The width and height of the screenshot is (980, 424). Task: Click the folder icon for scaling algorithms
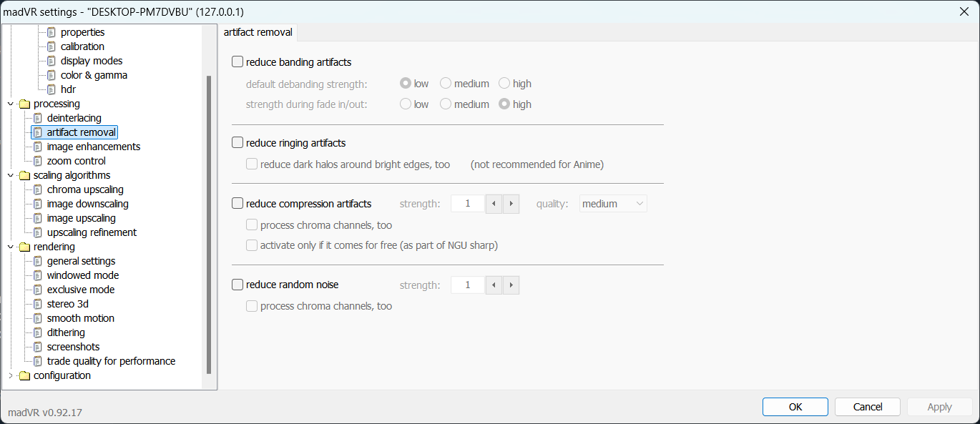pos(24,175)
